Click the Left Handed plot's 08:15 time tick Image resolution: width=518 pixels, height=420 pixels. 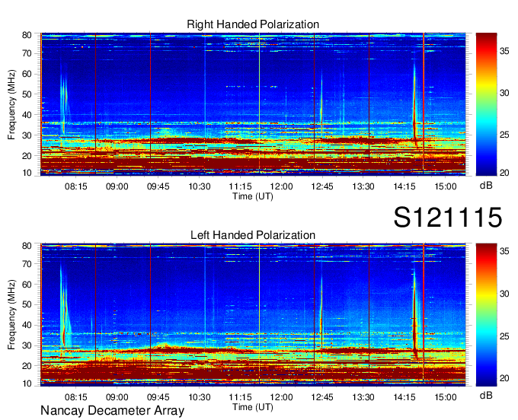pyautogui.click(x=75, y=397)
